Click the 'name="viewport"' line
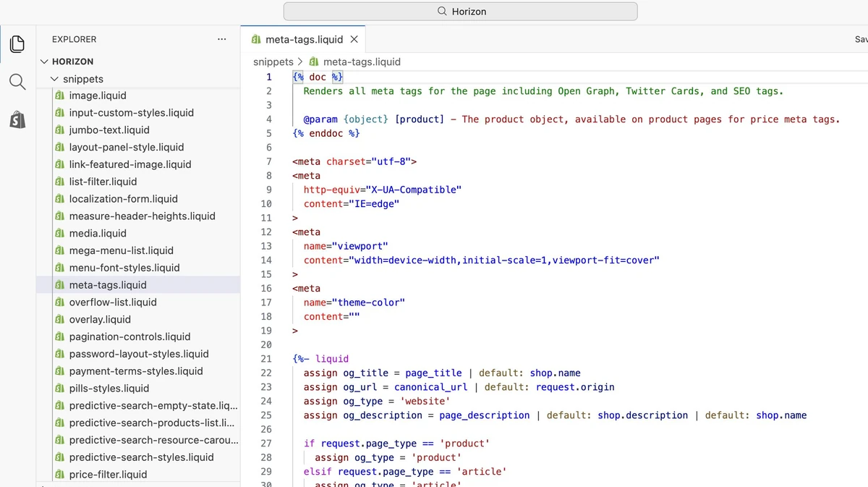The width and height of the screenshot is (868, 487). click(x=346, y=246)
